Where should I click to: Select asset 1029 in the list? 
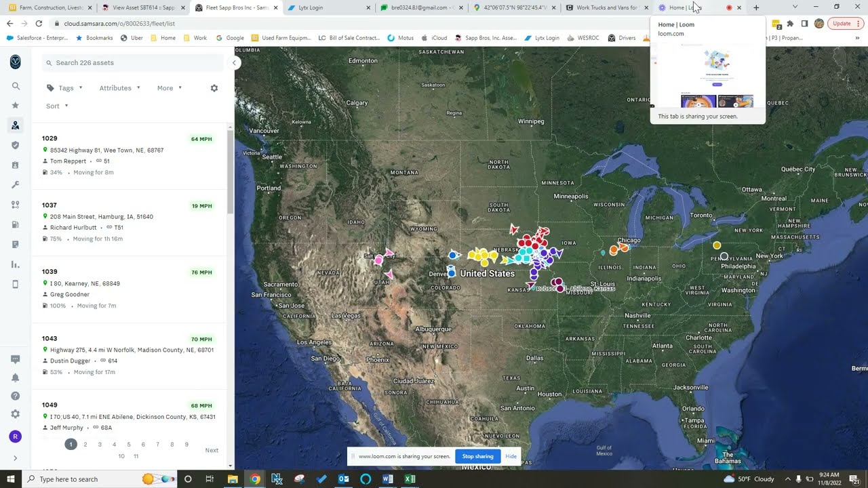[x=129, y=155]
